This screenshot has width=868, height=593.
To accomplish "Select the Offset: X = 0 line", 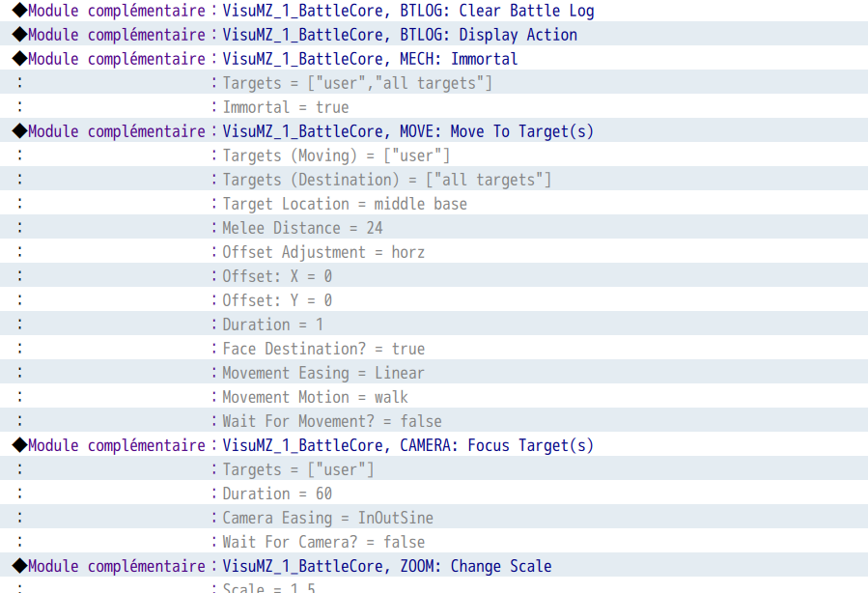I will click(277, 276).
